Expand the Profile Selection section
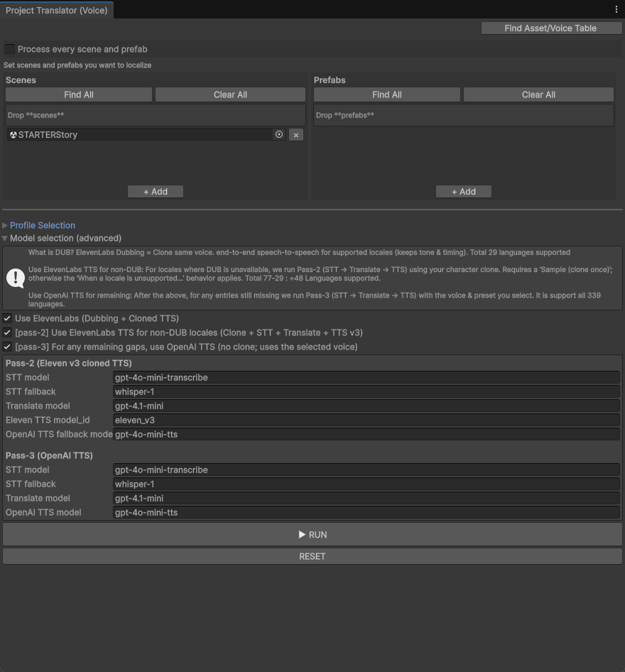625x672 pixels. pyautogui.click(x=6, y=225)
